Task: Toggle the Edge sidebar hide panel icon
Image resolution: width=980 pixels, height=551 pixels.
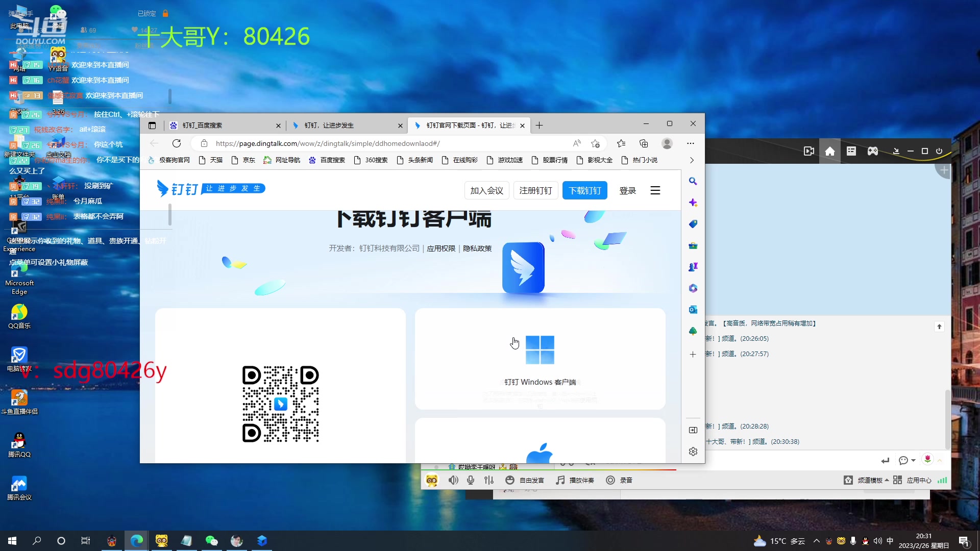Action: (x=693, y=430)
